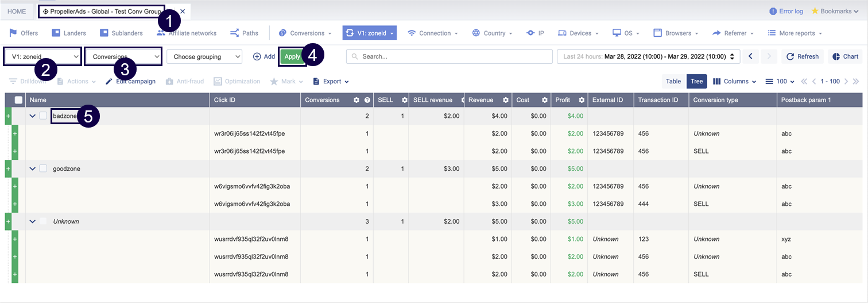Open Error log info icon
Image resolution: width=868 pixels, height=303 pixels.
pos(773,11)
